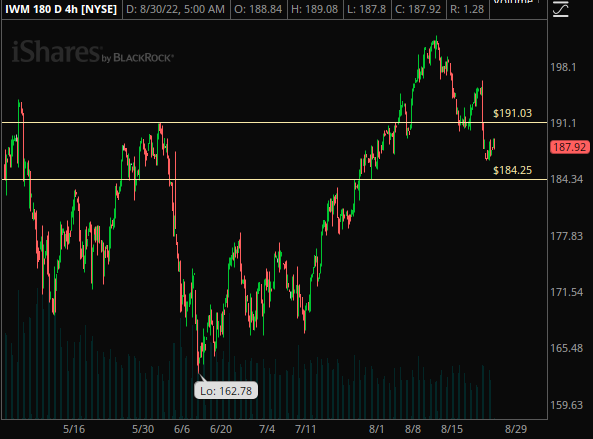Click the 184.34 price axis label
Image resolution: width=593 pixels, height=439 pixels.
point(567,179)
